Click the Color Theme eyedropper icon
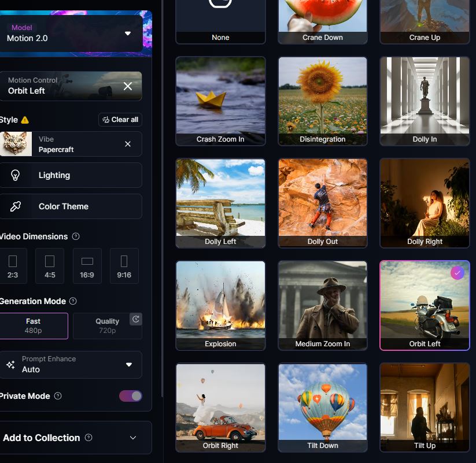 coord(16,206)
